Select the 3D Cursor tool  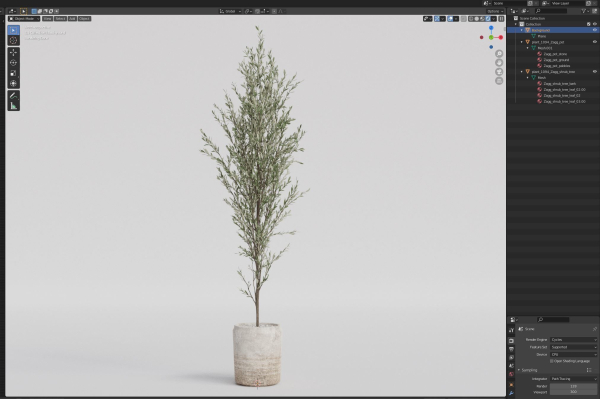[x=13, y=41]
